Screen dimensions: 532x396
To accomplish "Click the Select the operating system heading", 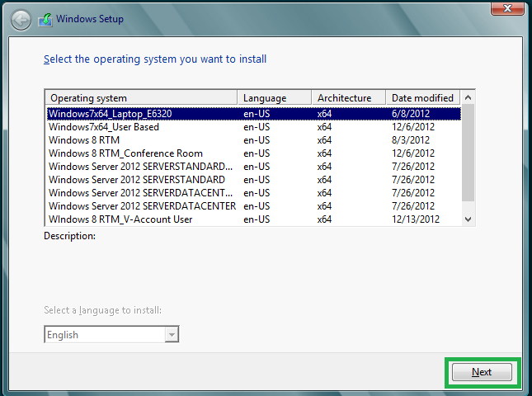I will [x=155, y=59].
